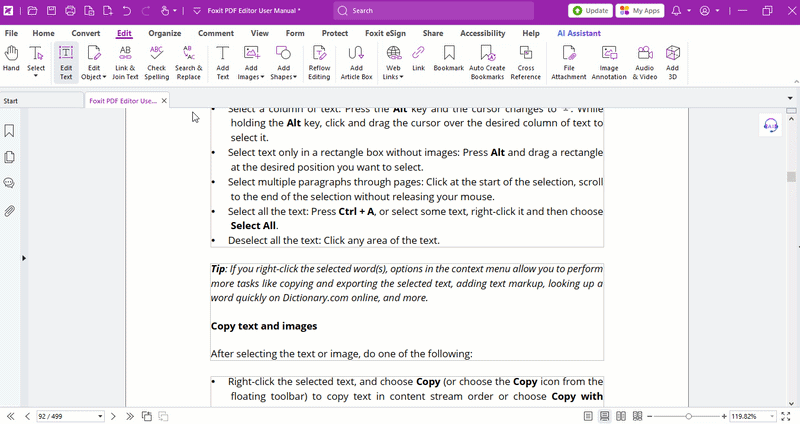This screenshot has height=424, width=800.
Task: Add a Bookmark from the ribbon
Action: tap(448, 58)
